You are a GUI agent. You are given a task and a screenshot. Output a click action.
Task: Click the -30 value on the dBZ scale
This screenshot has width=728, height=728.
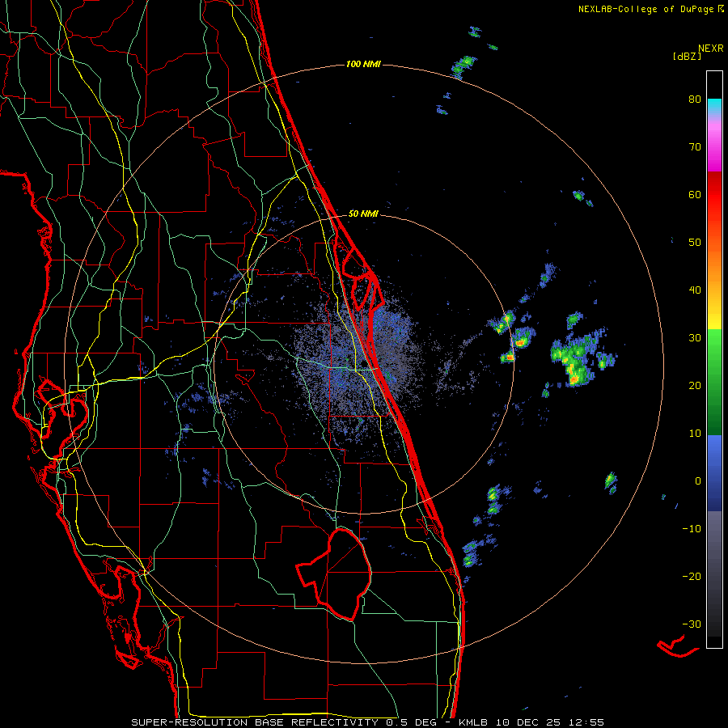tap(692, 624)
